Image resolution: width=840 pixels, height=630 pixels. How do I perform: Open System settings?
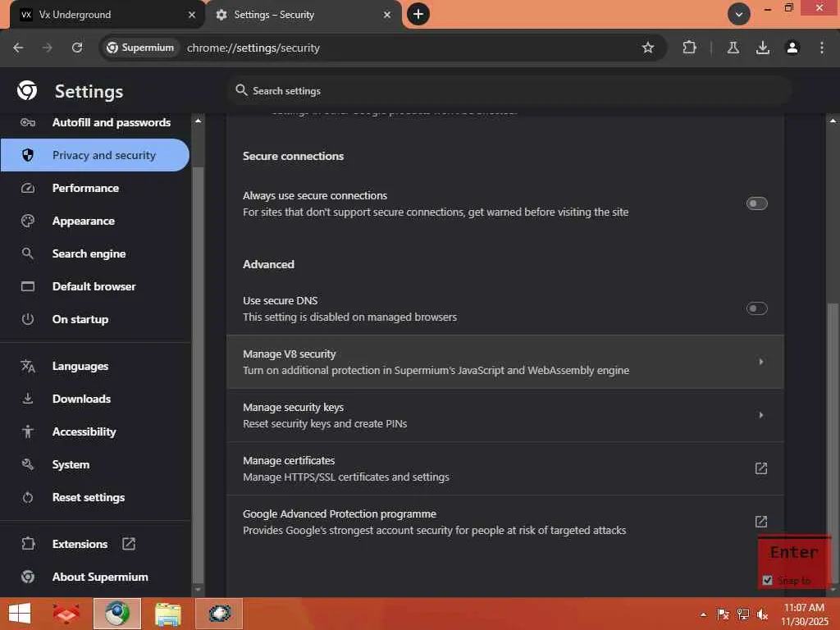pyautogui.click(x=95, y=464)
